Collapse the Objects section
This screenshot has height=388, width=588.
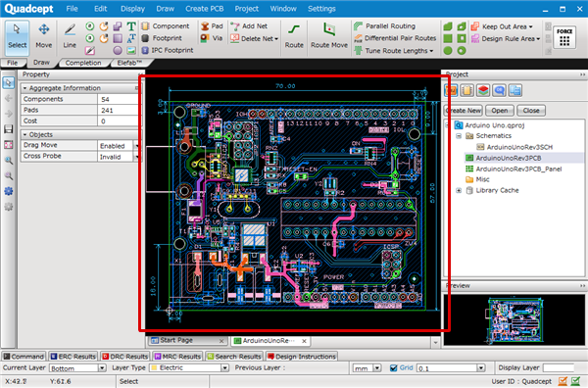tap(24, 135)
